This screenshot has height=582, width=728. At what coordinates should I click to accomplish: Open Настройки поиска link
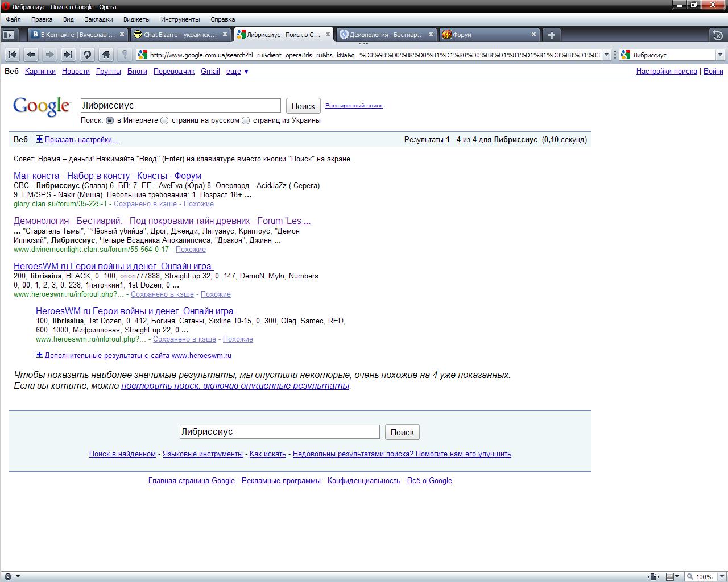click(x=667, y=72)
